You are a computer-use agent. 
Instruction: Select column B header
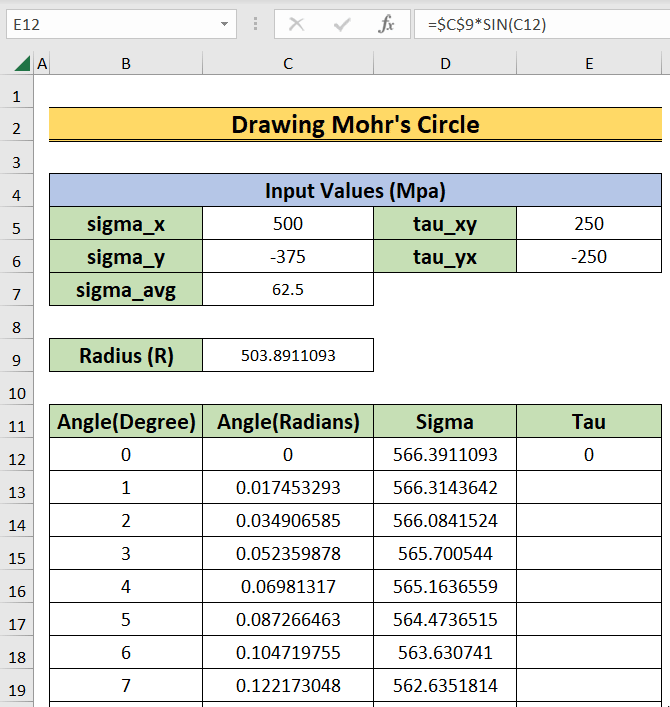(x=126, y=64)
